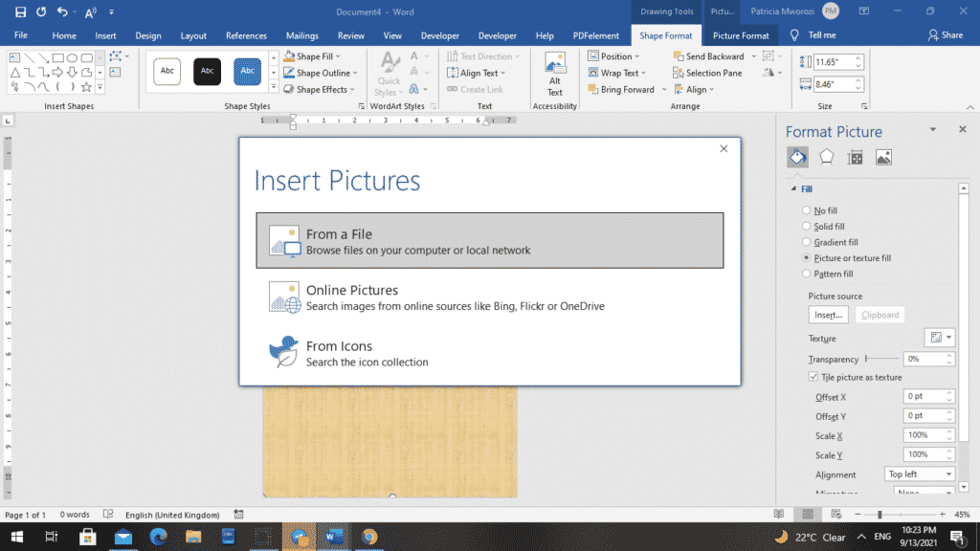Click the Shape Fill paint bucket icon
Screen dimensions: 980x551
289,55
